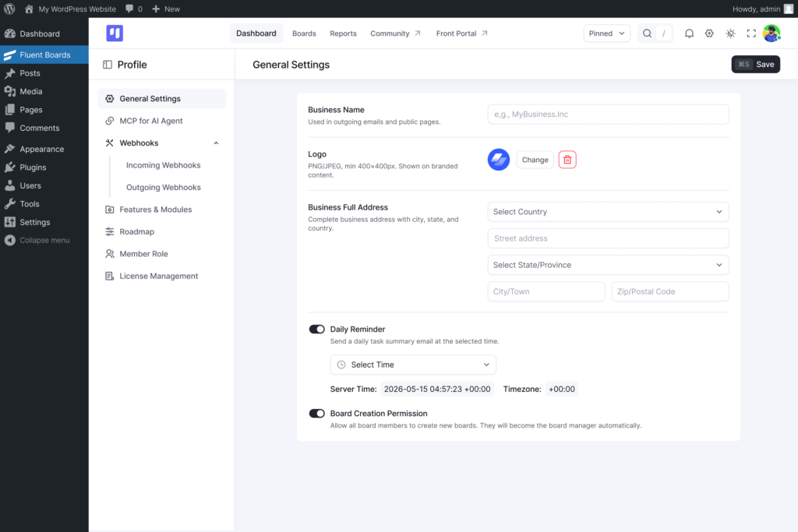Focus the Zip/Postal Code field
The width and height of the screenshot is (798, 532).
click(x=670, y=291)
